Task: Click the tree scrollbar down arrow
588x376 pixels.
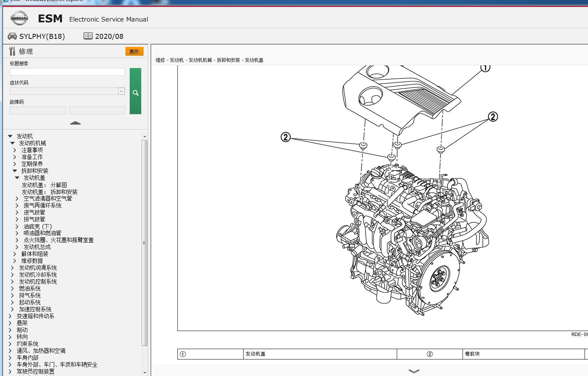Action: point(145,373)
